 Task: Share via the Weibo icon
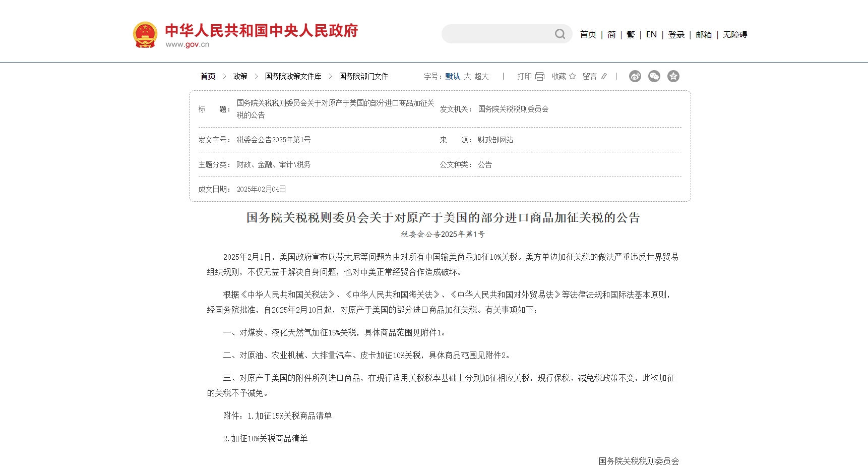pyautogui.click(x=635, y=76)
